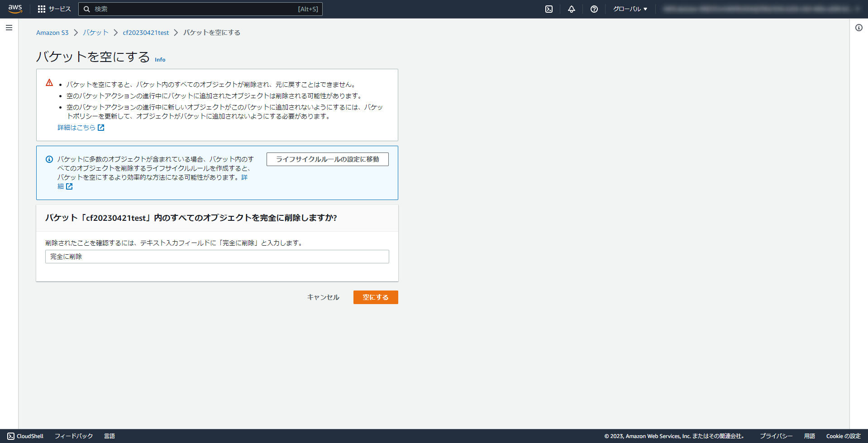Open the 言語 selector in the footer
The image size is (868, 443).
coord(110,436)
